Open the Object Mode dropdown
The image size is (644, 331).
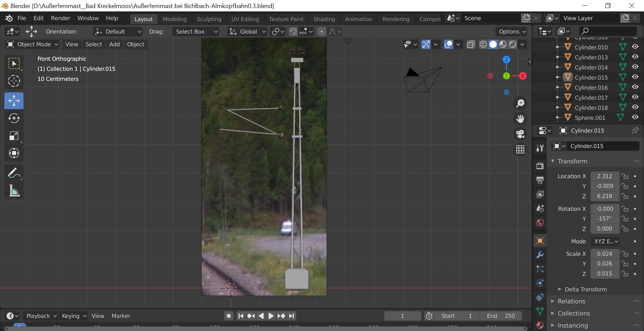(x=33, y=44)
